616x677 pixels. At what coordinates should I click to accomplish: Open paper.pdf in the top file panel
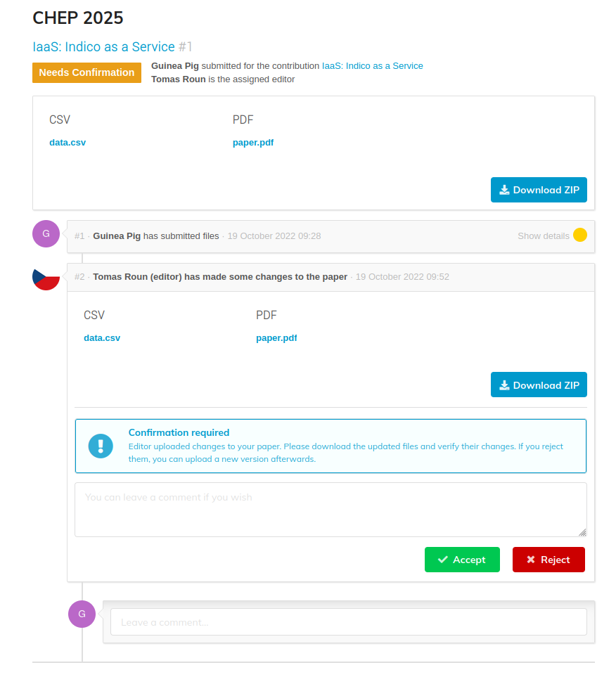[x=253, y=143]
